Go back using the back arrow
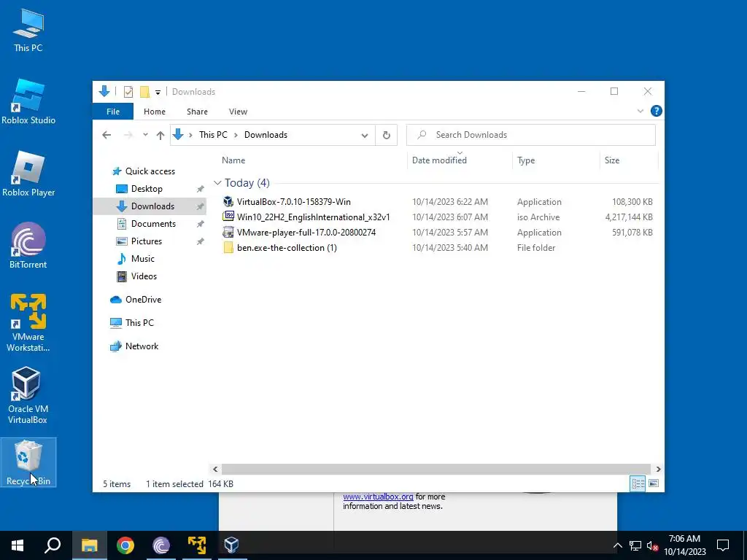 click(107, 135)
